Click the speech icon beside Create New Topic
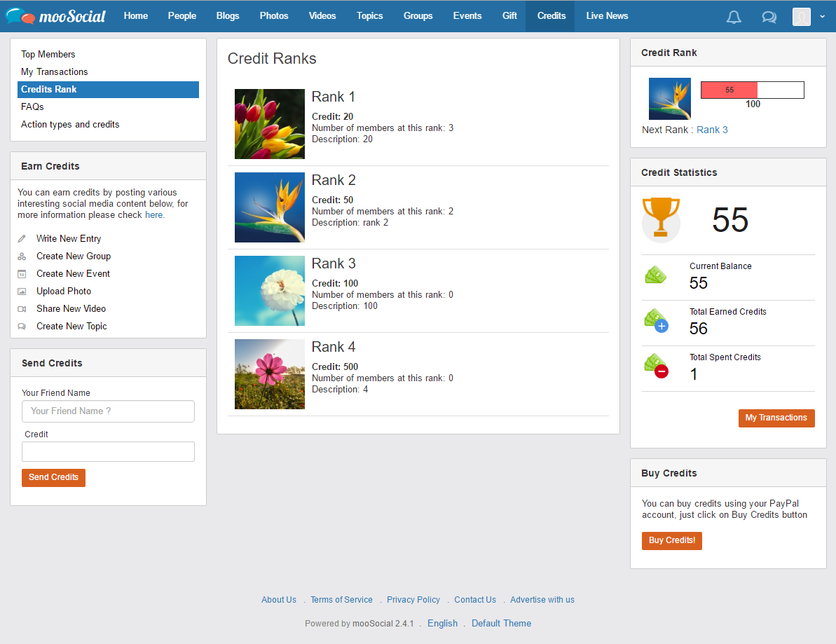Image resolution: width=836 pixels, height=644 pixels. [22, 327]
